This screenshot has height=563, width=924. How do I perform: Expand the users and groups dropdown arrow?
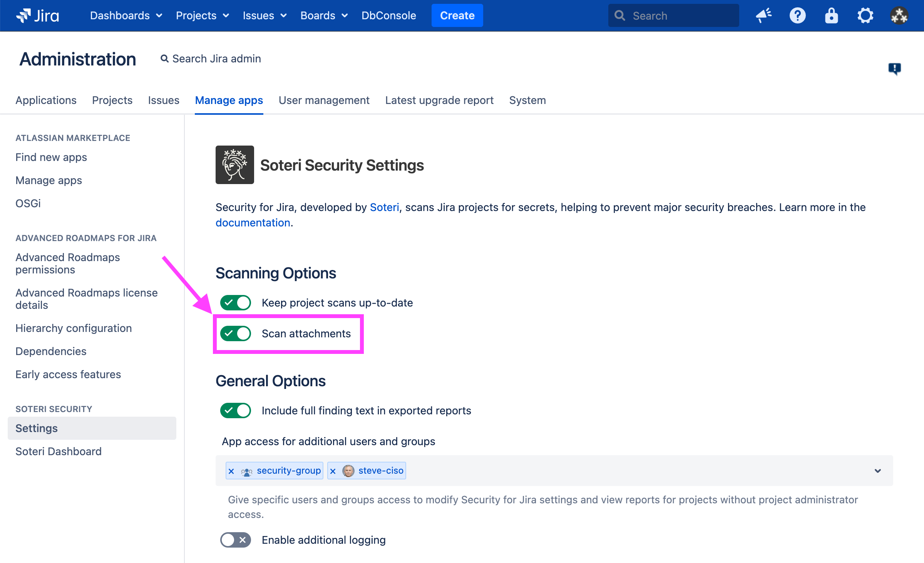877,471
